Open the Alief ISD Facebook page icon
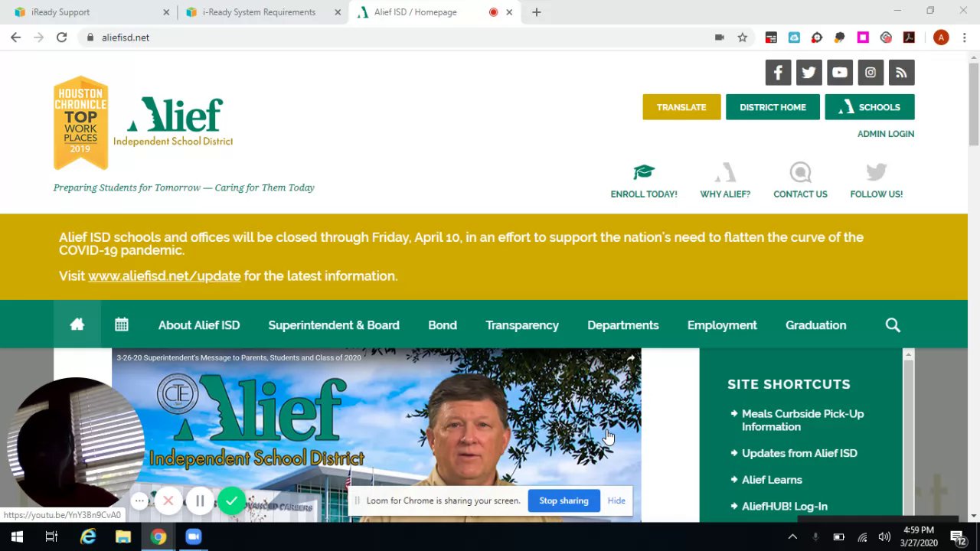 (x=778, y=73)
